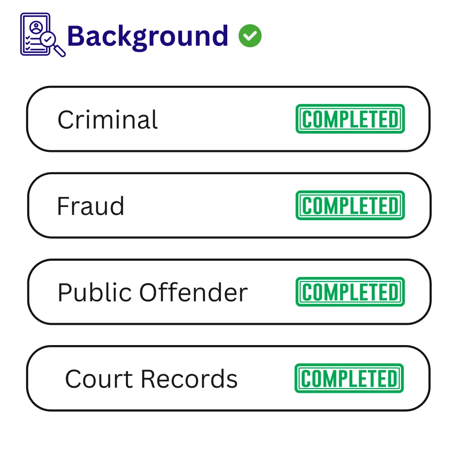The height and width of the screenshot is (476, 476).
Task: Select the Fraud label text
Action: click(x=90, y=206)
